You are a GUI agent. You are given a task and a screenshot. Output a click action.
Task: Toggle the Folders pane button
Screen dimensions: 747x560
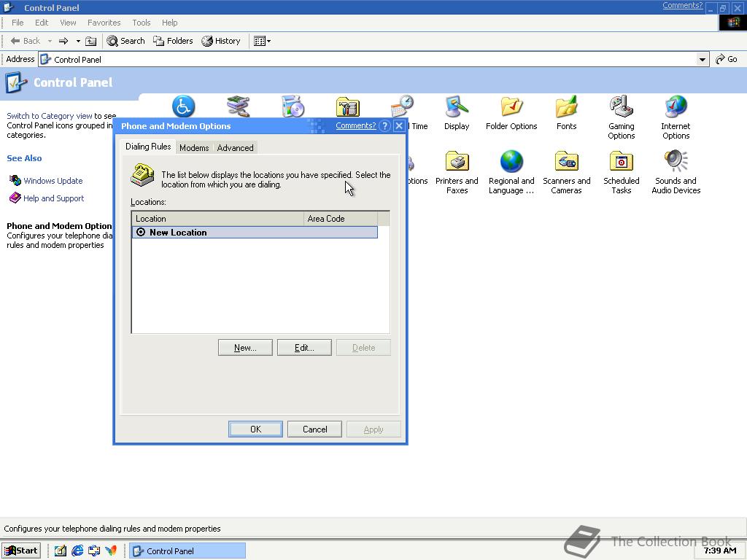coord(173,41)
